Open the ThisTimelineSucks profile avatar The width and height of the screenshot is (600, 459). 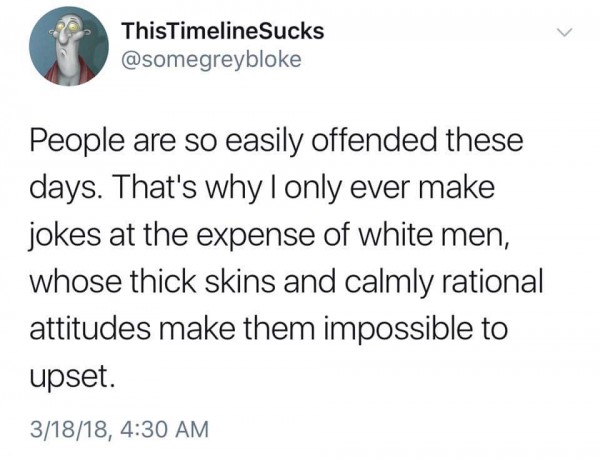69,47
